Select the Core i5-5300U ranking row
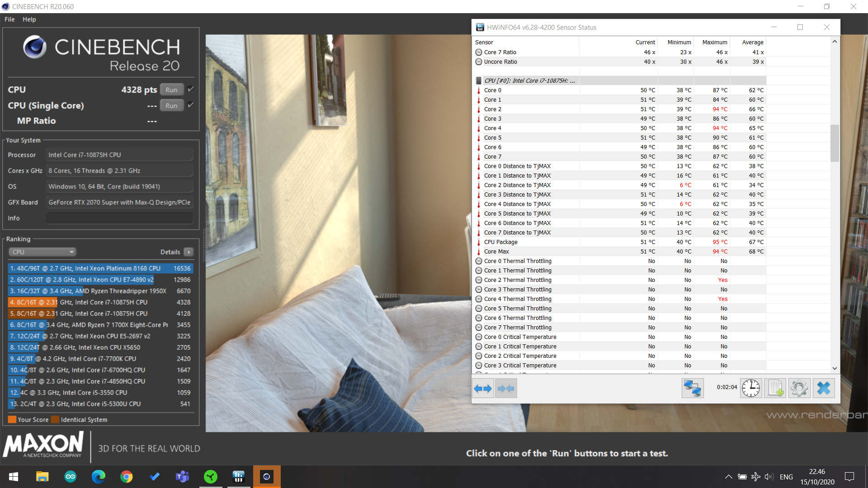The height and width of the screenshot is (488, 868). 100,404
